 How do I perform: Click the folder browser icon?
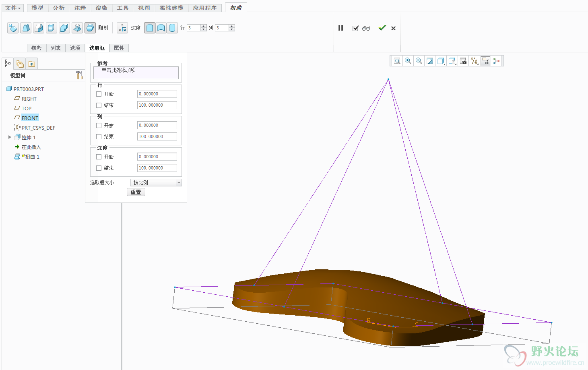coord(19,63)
